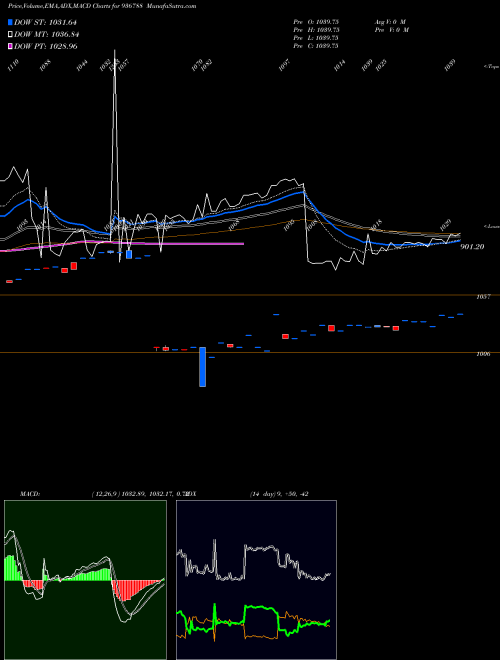The image size is (500, 660).
Task: Click the 1057 level label
Action: (483, 297)
